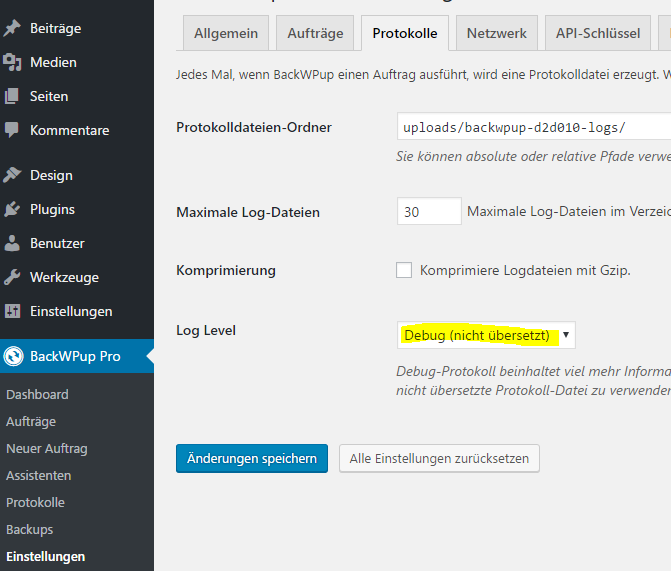This screenshot has width=671, height=571.
Task: Enable Komprimiere Logdateien mit Gzip checkbox
Action: 404,271
